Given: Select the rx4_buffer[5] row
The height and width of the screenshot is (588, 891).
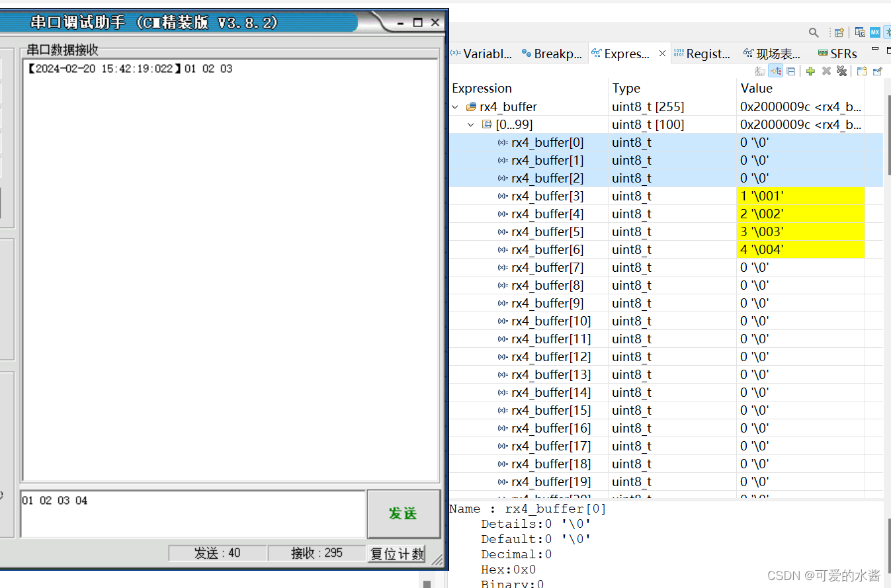Looking at the screenshot, I should pyautogui.click(x=666, y=232).
